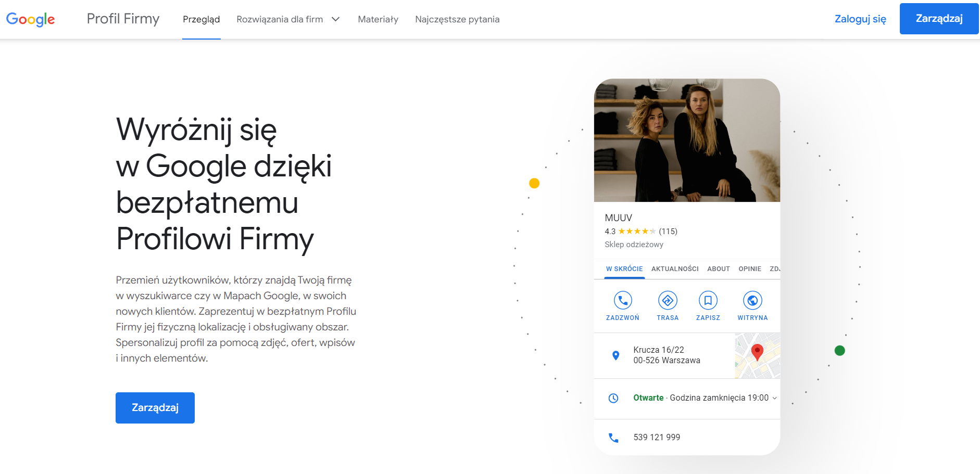Click the Otwarte status text
The image size is (980, 474).
click(x=648, y=398)
